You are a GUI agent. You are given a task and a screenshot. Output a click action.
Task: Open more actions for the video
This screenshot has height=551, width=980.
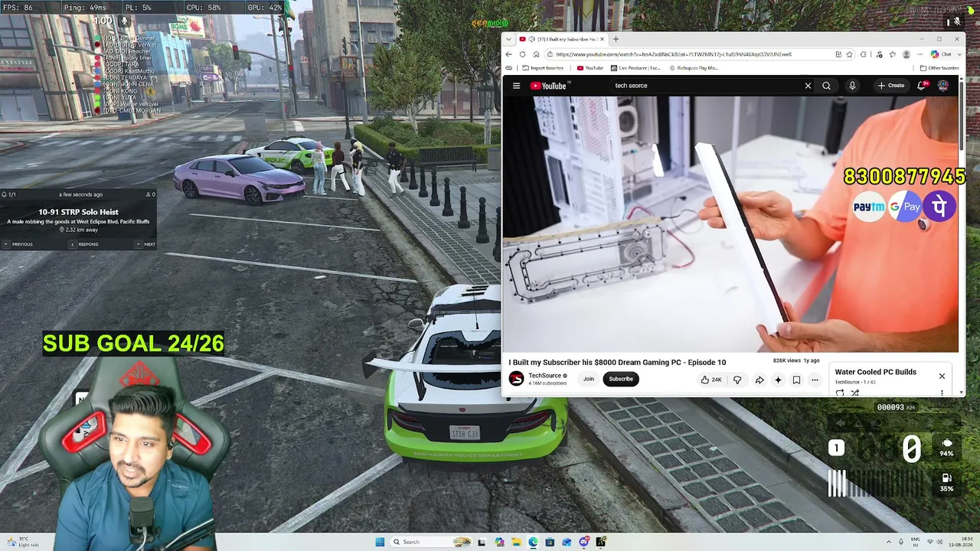[815, 380]
